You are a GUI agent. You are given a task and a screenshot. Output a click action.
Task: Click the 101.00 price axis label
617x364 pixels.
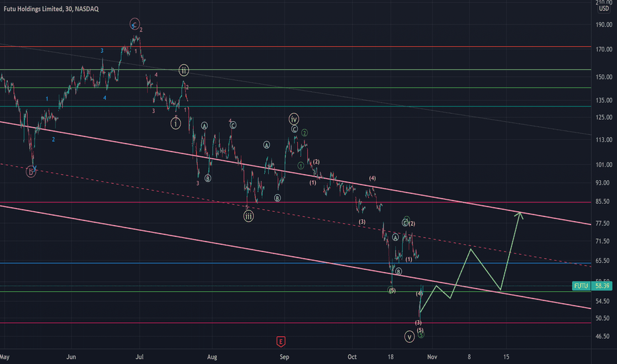(x=604, y=165)
